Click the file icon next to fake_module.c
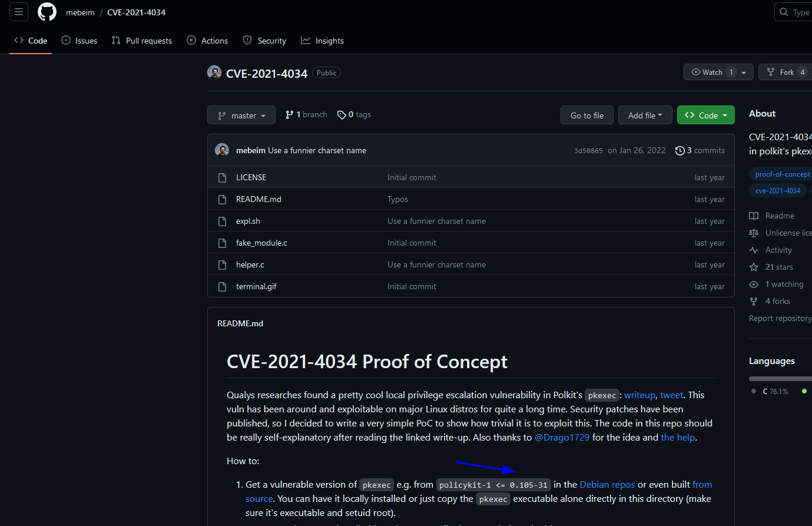This screenshot has height=526, width=812. 222,243
